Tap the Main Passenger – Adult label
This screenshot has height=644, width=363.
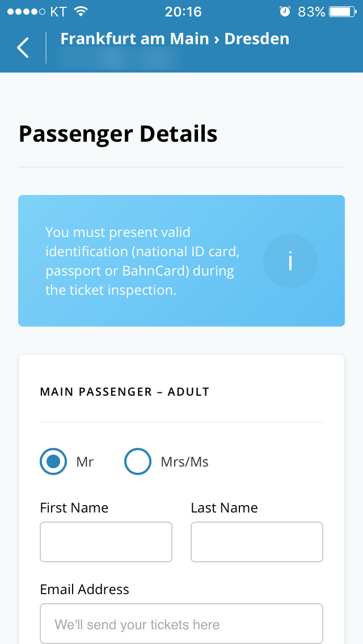point(125,392)
